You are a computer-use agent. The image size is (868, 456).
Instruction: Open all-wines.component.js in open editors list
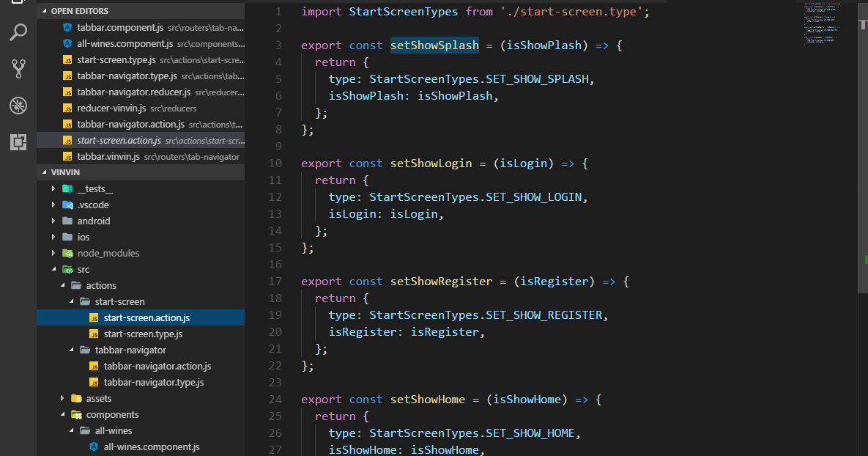point(141,43)
